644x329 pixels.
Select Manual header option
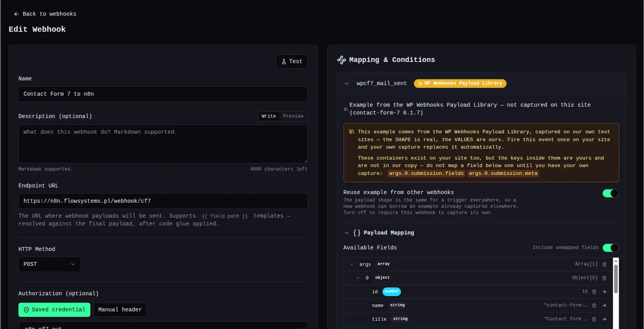120,310
